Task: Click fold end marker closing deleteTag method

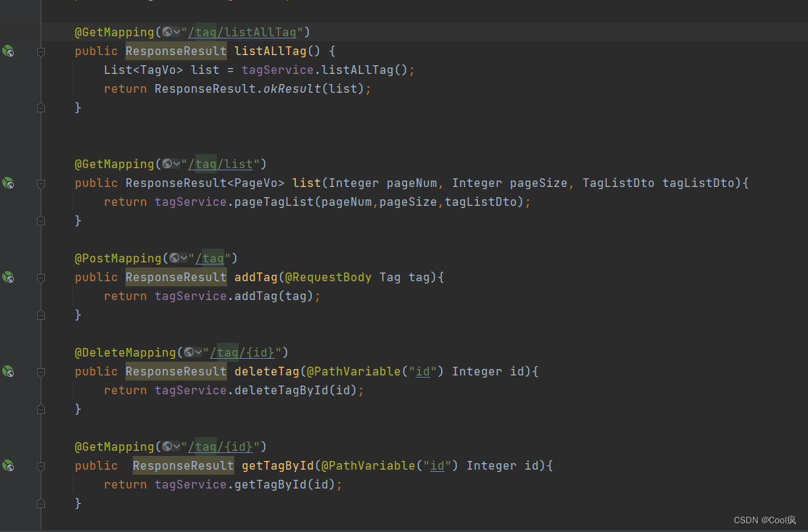Action: pyautogui.click(x=41, y=410)
